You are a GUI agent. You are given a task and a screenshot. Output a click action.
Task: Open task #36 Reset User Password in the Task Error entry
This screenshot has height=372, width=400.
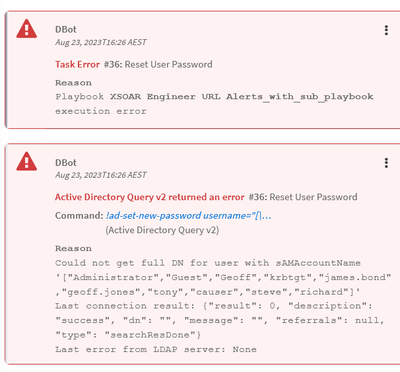coord(158,64)
